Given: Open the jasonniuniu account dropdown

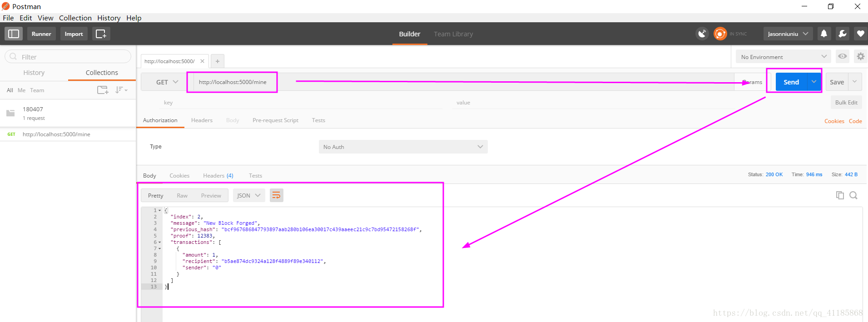Looking at the screenshot, I should tap(788, 34).
